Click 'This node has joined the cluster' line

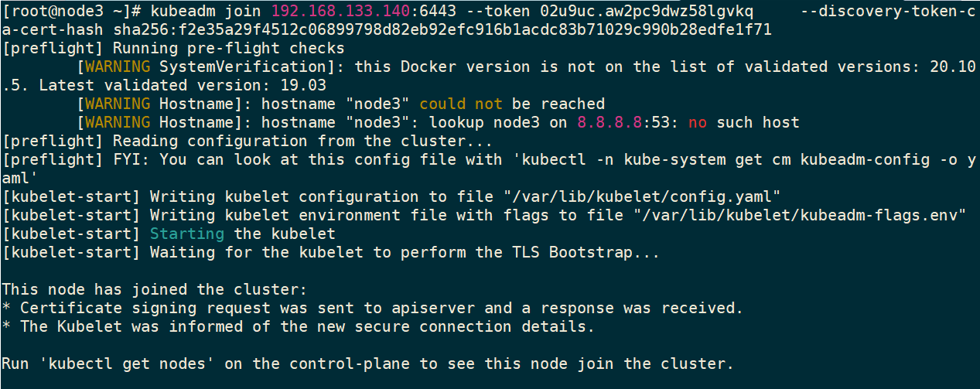155,289
